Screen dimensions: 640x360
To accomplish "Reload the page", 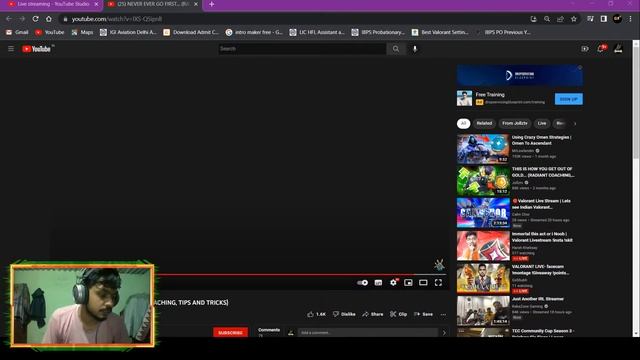I will (36, 19).
